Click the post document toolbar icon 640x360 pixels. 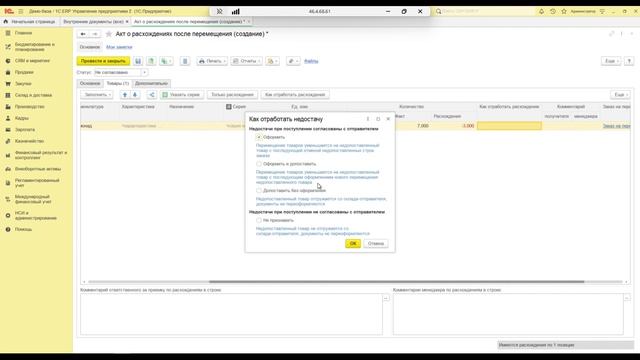coord(151,61)
